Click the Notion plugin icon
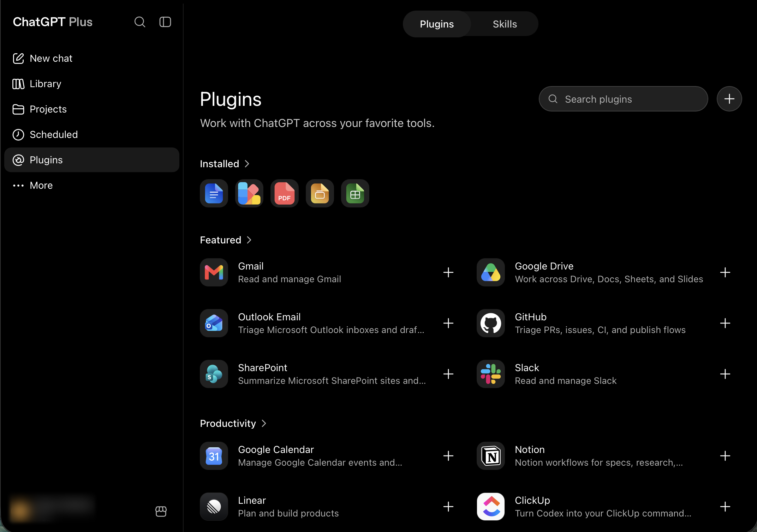 click(x=491, y=456)
